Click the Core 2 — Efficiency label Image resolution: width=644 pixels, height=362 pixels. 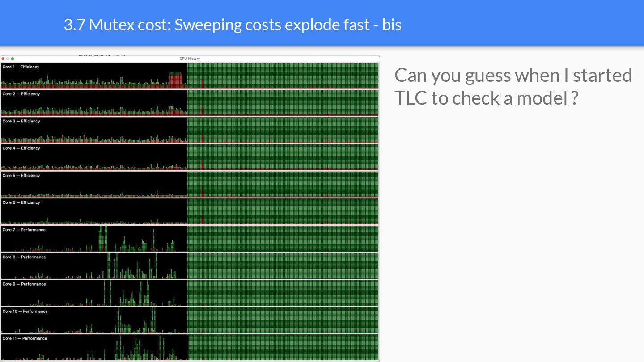point(21,94)
